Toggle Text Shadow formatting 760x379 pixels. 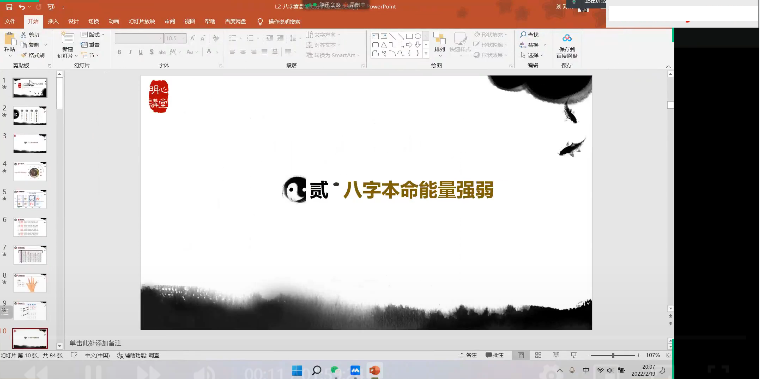tap(151, 52)
